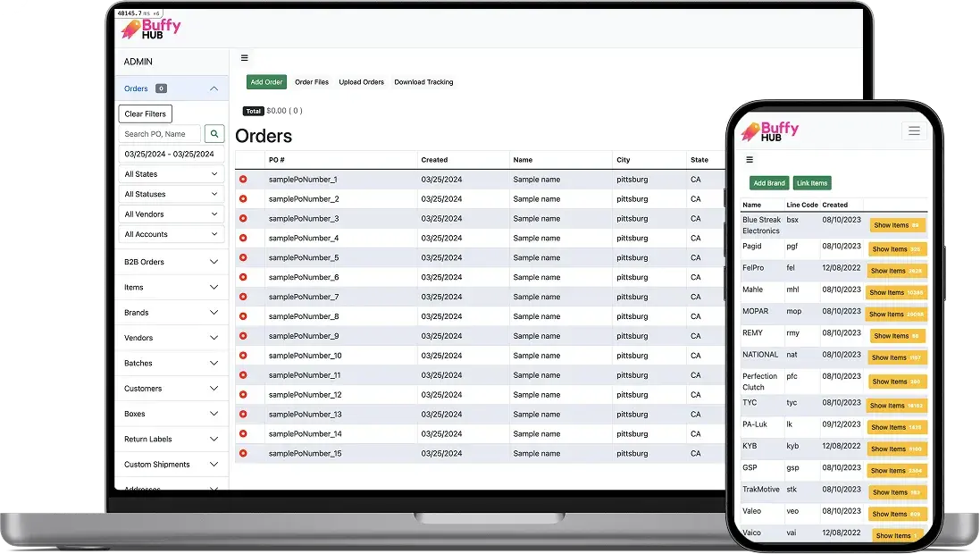
Task: Open the Upload Orders tab
Action: coord(361,82)
